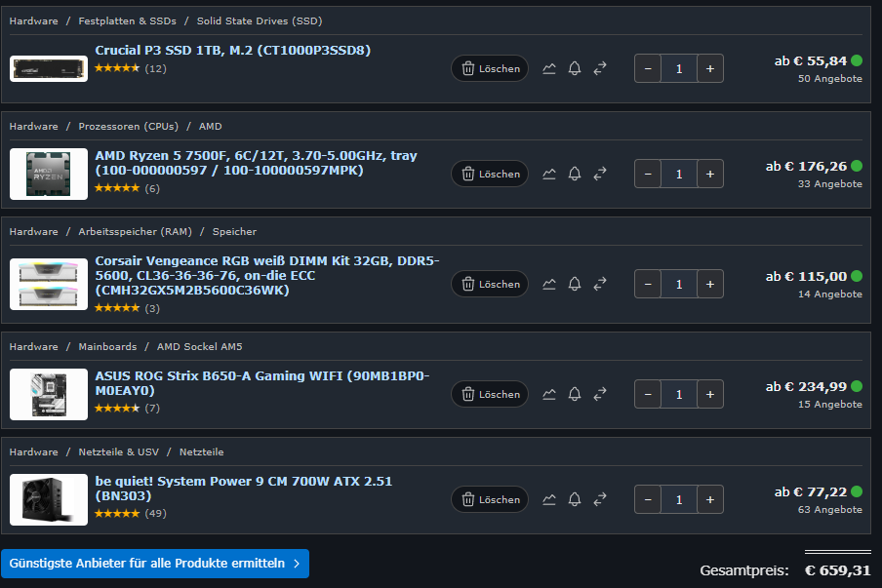Click 63 Angebote for be quiet! PSU
Screen dimensions: 882x588
(x=829, y=509)
